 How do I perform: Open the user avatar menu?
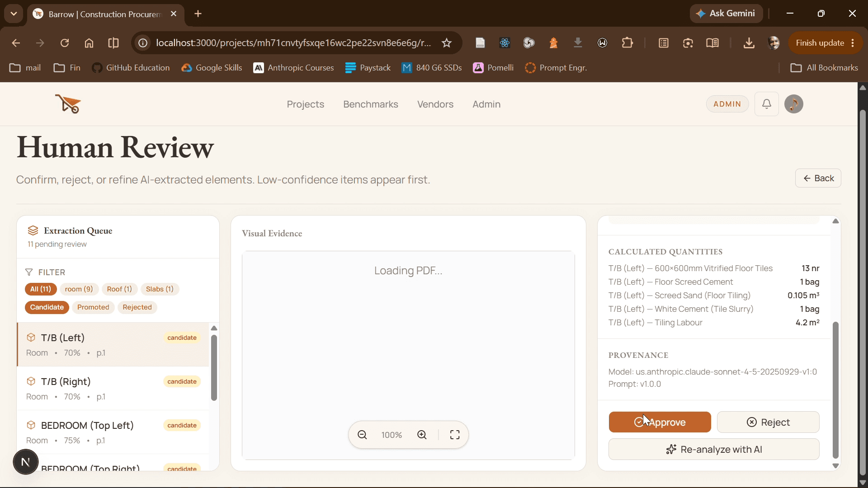(793, 104)
